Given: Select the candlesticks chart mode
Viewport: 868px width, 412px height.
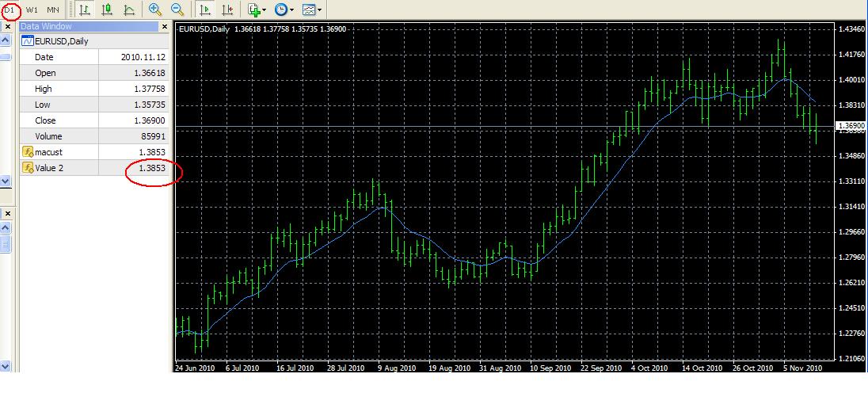Looking at the screenshot, I should click(x=107, y=10).
